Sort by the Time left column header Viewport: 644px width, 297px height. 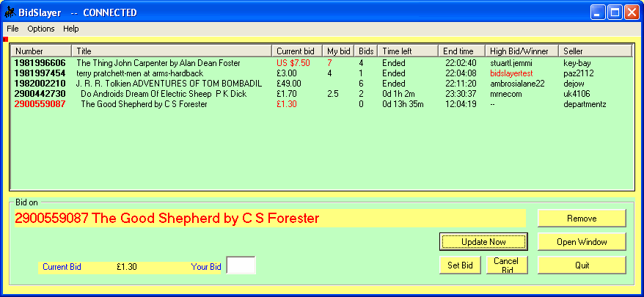click(407, 51)
